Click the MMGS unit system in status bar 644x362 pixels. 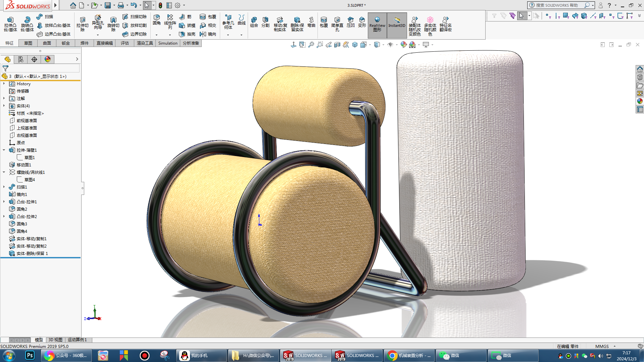coord(602,346)
